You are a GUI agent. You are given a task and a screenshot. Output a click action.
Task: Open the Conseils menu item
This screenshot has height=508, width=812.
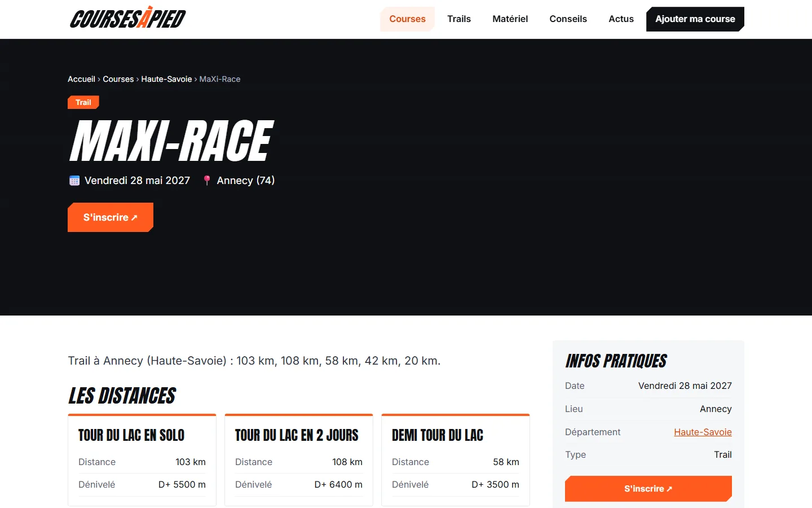tap(568, 19)
